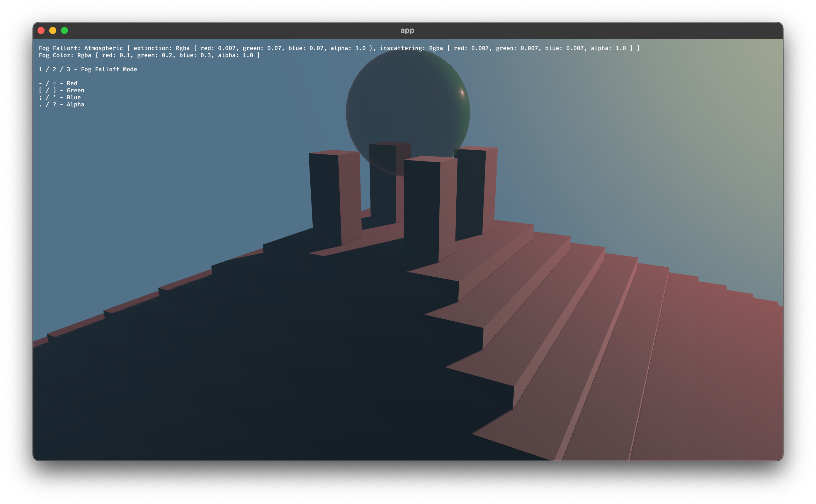816x504 pixels.
Task: Click the '1 / 2 / 3 - Fog Falloff Mode' hint
Action: 88,69
